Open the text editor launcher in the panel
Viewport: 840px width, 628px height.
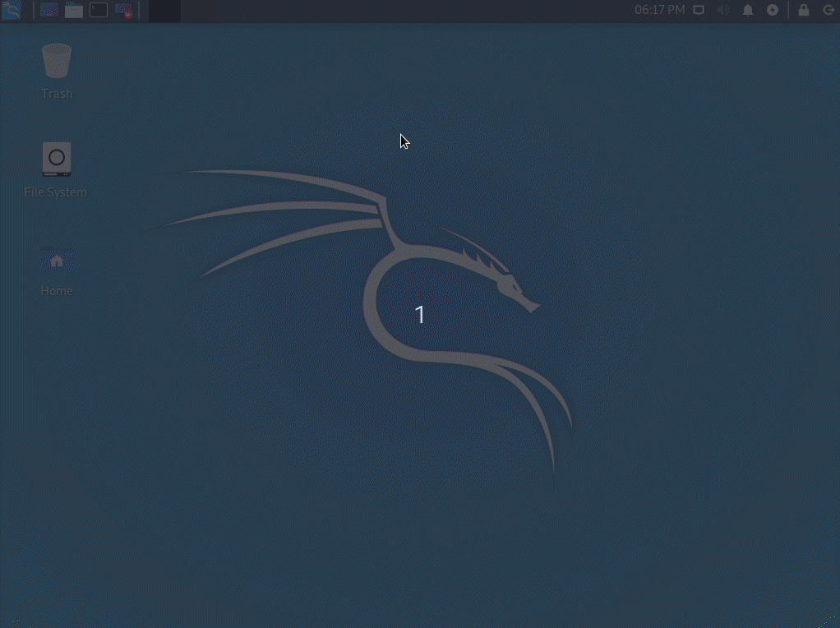123,11
